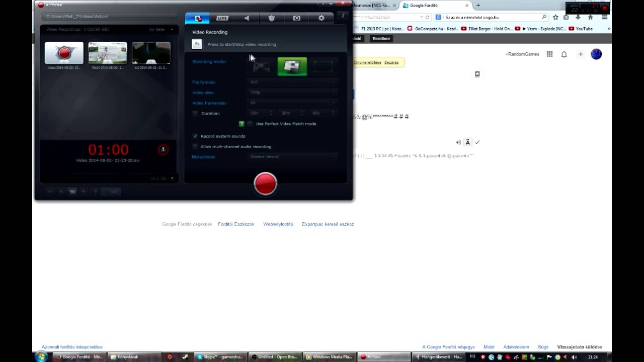Screen dimensions: 644x362
Task: Open the screenshots camera tab
Action: tap(296, 18)
